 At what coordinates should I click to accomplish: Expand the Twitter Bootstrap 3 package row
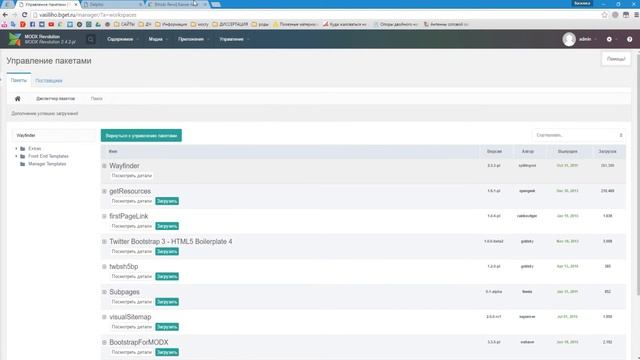coord(104,242)
